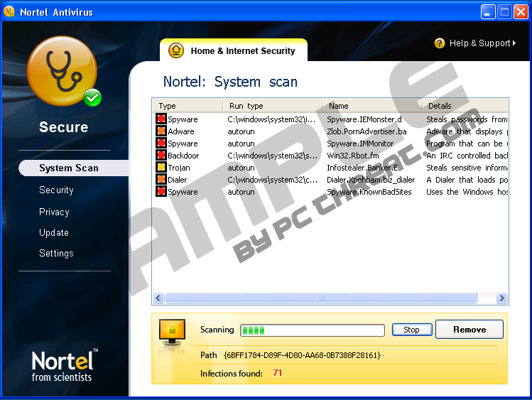The width and height of the screenshot is (532, 400).
Task: Click red threat icon for Spyware.IEMonster.d
Action: pos(161,119)
